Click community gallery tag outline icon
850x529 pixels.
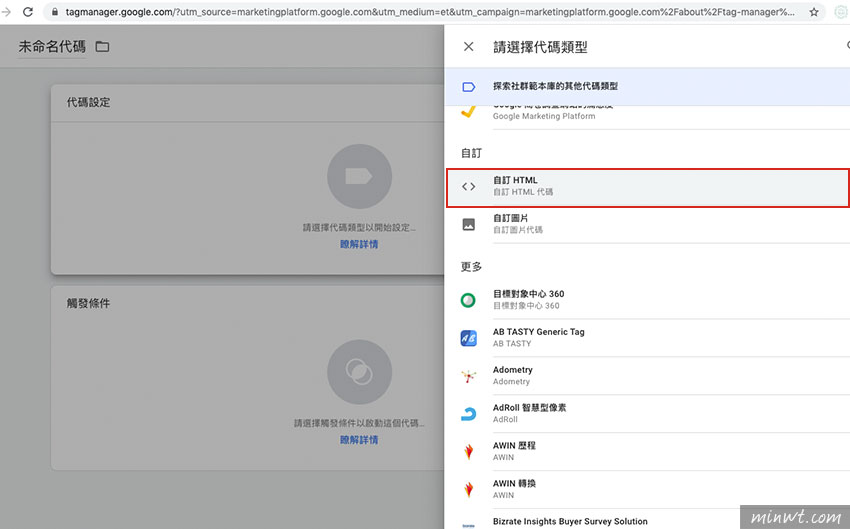pos(468,87)
